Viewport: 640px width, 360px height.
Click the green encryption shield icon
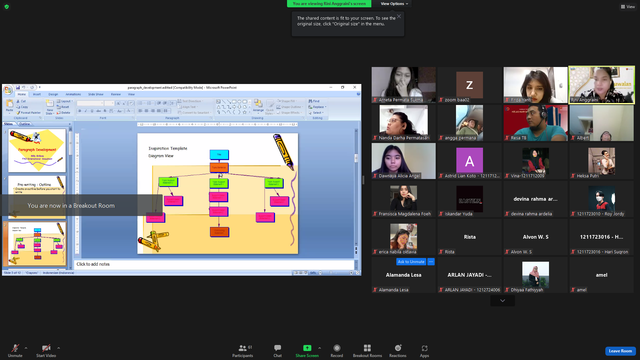(x=7, y=7)
